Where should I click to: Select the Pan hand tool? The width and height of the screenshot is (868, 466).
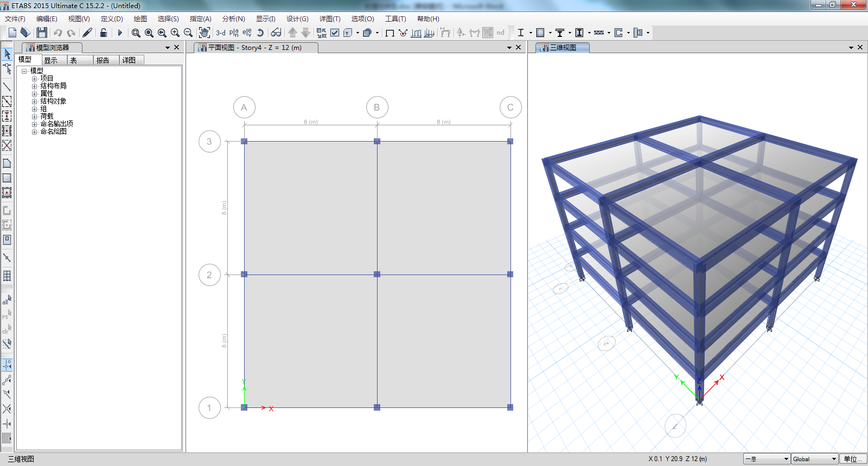pos(204,33)
